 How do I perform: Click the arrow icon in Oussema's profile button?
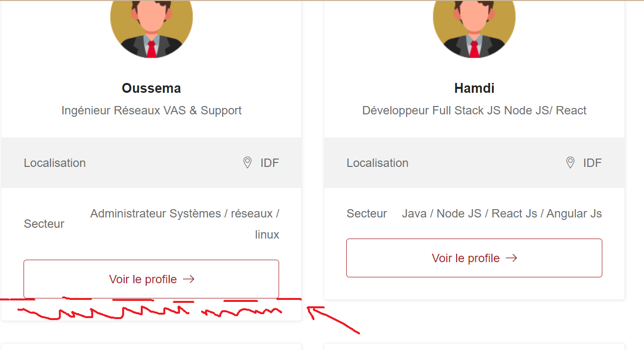click(x=189, y=279)
